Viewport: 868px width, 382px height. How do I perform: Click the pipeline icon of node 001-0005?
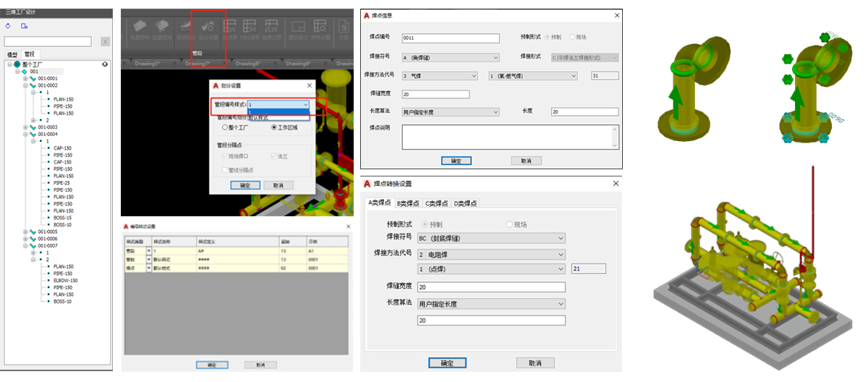click(33, 232)
